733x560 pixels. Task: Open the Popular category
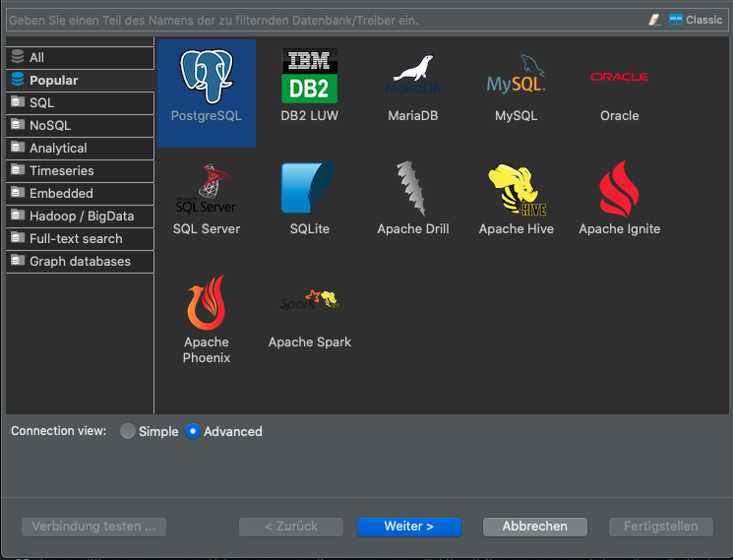point(80,80)
